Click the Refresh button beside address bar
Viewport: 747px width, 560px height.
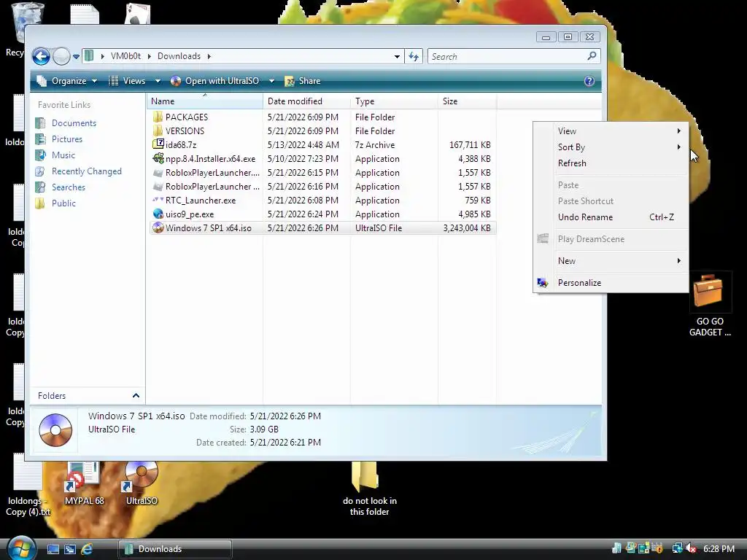click(x=414, y=57)
